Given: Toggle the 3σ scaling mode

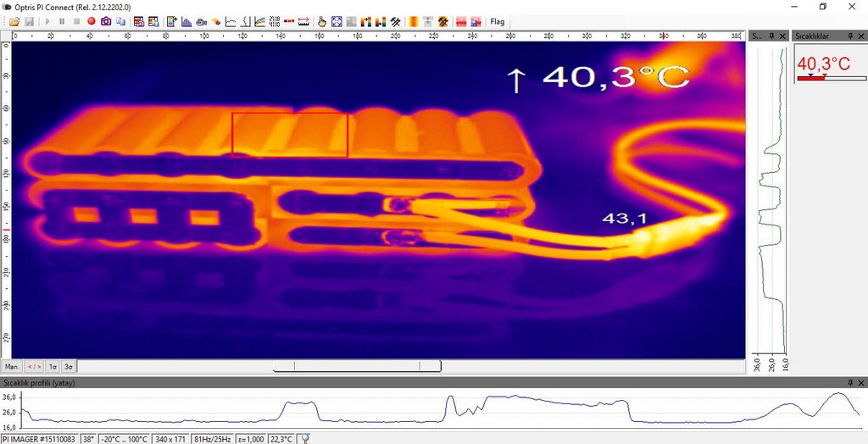Looking at the screenshot, I should point(69,367).
